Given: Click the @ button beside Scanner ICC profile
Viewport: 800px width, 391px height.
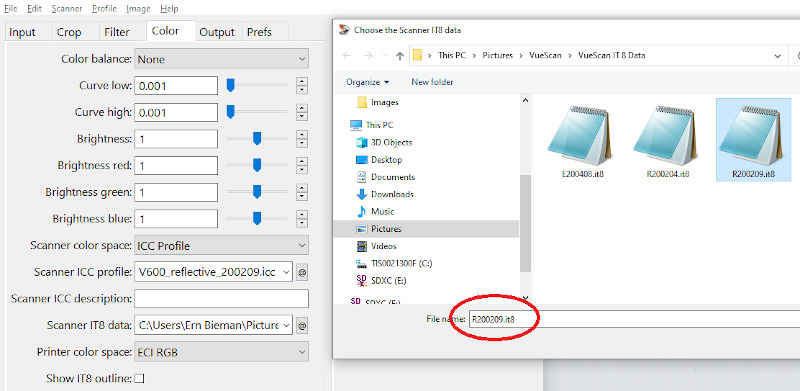Looking at the screenshot, I should [302, 273].
